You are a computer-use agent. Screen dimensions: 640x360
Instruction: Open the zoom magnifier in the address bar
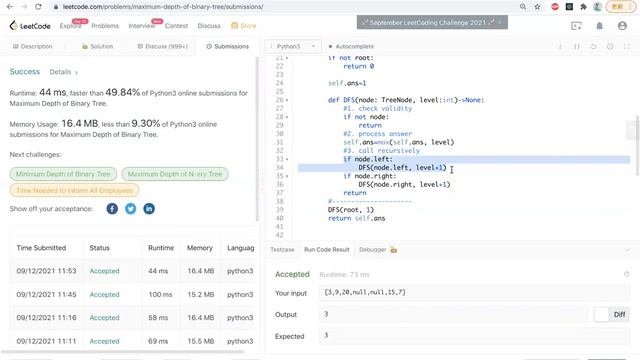(x=523, y=7)
